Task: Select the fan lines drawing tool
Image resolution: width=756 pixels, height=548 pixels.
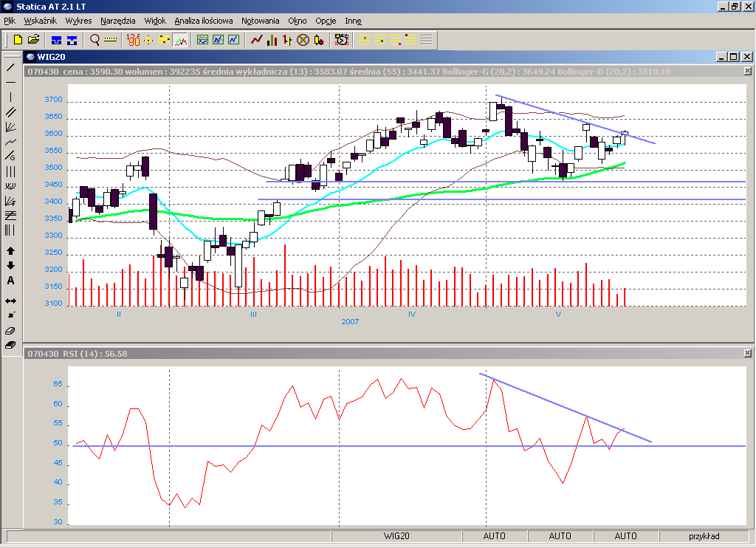Action: tap(10, 126)
